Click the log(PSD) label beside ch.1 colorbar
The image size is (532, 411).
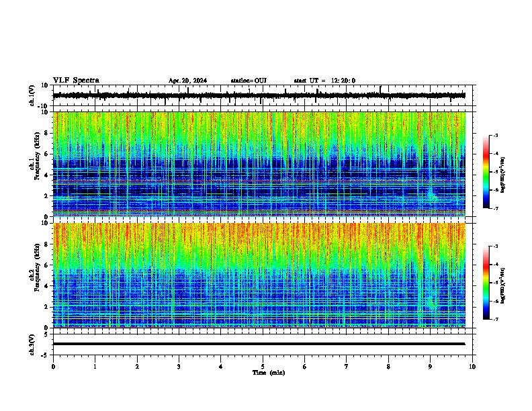[503, 175]
